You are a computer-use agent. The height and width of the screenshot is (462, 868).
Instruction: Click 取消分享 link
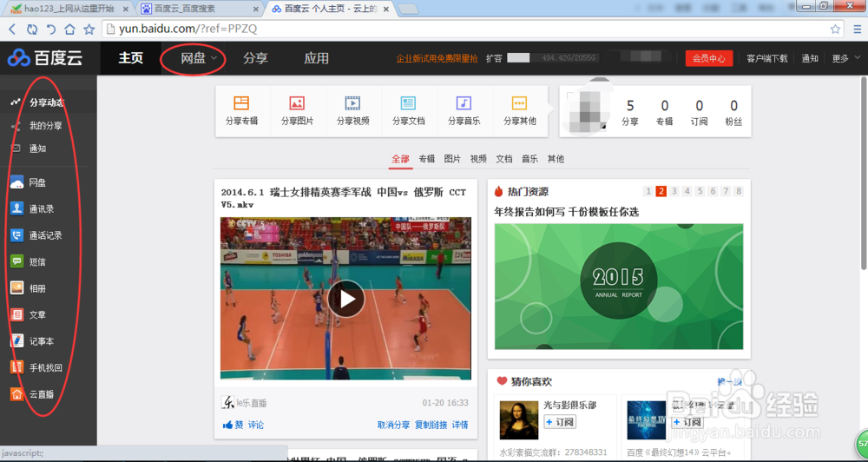click(393, 425)
